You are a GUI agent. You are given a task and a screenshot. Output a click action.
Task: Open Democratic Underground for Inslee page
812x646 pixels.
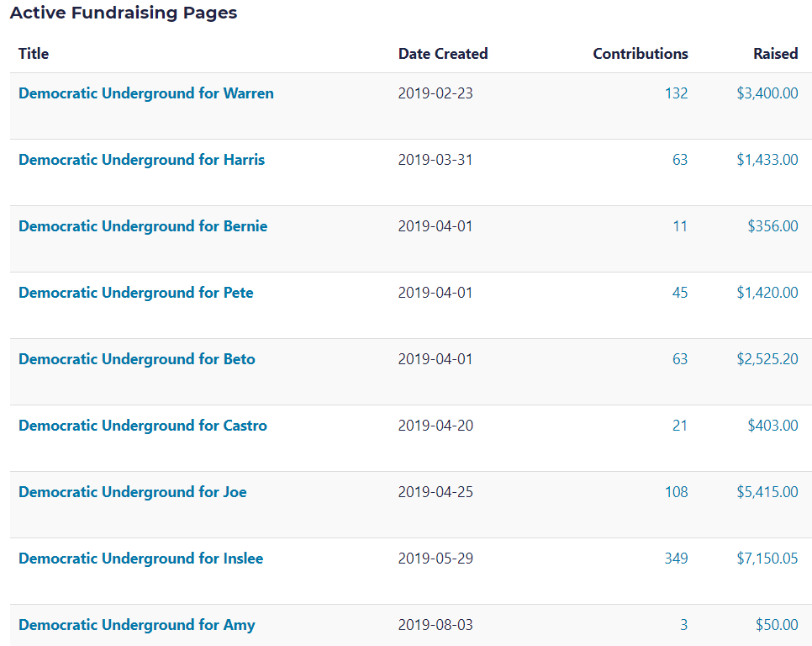pyautogui.click(x=140, y=559)
